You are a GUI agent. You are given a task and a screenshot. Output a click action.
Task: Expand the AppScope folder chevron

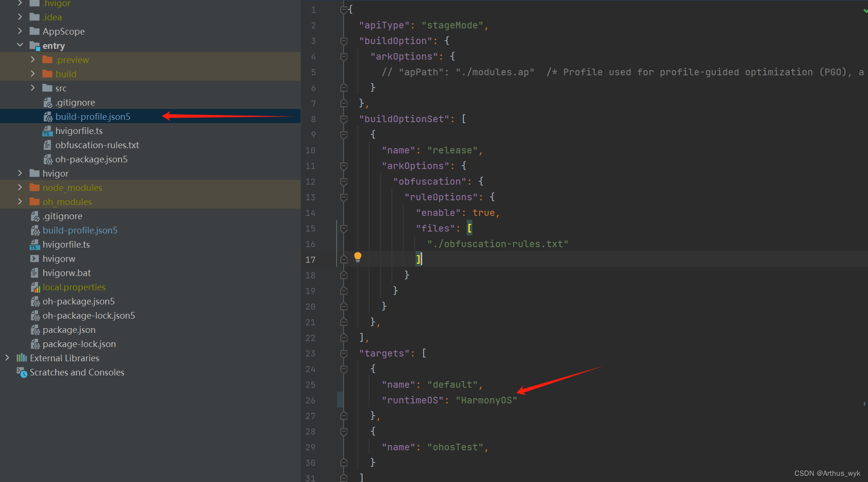pyautogui.click(x=20, y=31)
